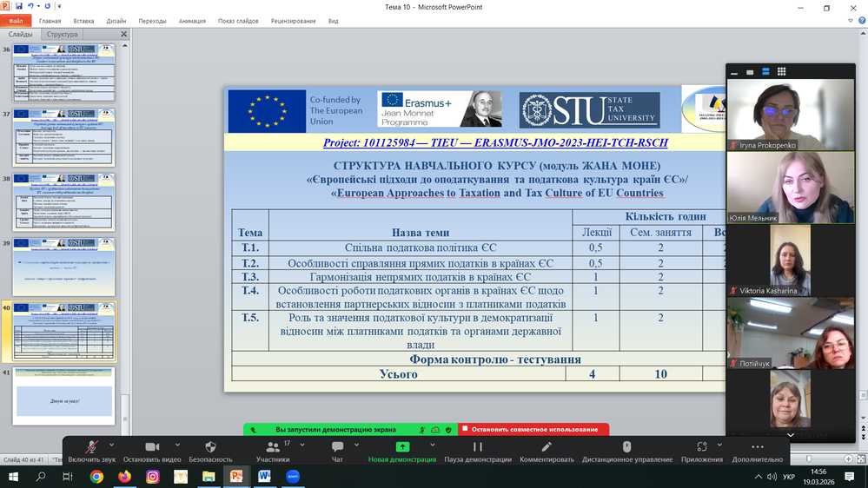Viewport: 868px width, 488px height.
Task: Toggle camera off with Остановить видео
Action: (x=152, y=447)
